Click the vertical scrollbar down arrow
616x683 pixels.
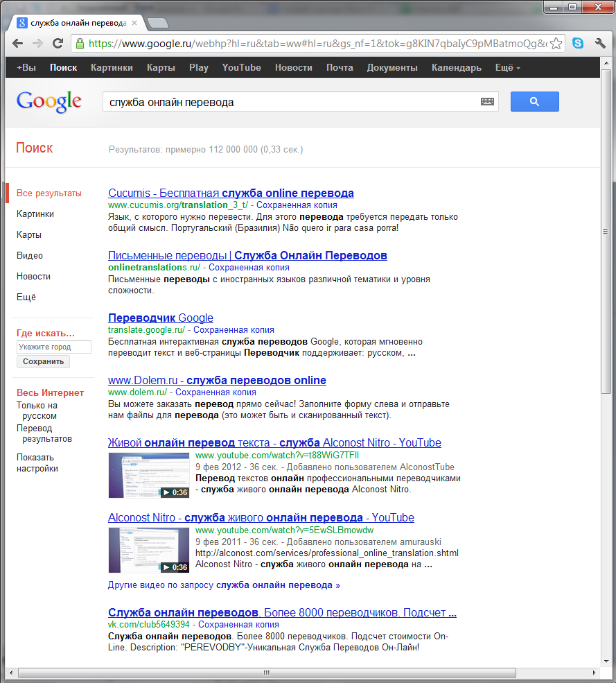coord(606,662)
